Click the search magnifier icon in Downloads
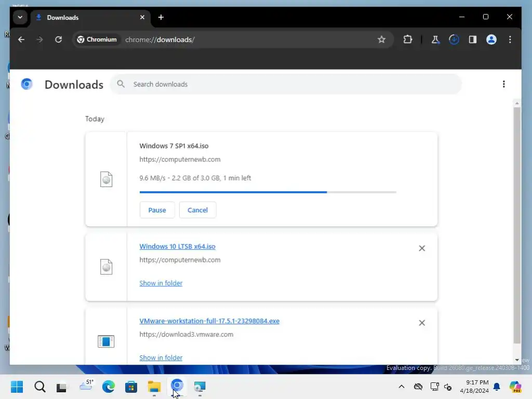532x399 pixels. [121, 84]
